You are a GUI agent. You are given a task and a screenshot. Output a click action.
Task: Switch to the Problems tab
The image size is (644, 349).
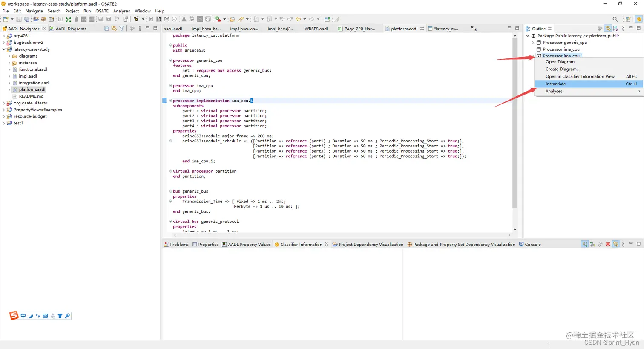coord(176,245)
